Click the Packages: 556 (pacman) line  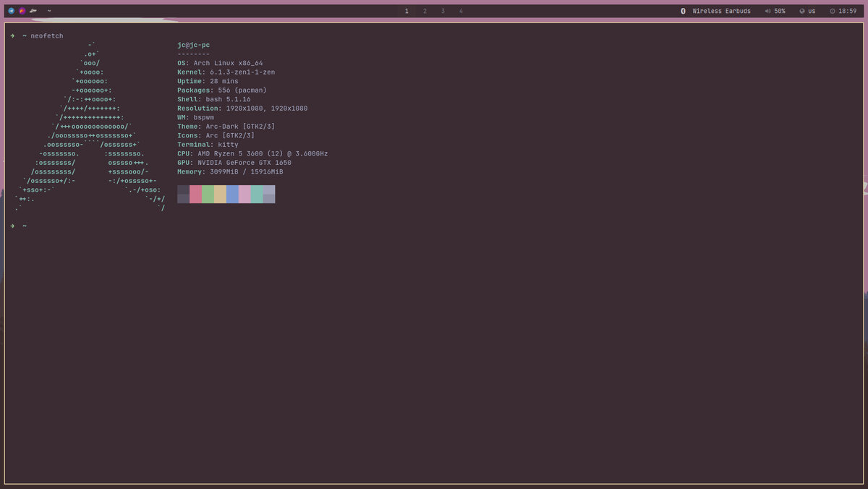pos(222,90)
